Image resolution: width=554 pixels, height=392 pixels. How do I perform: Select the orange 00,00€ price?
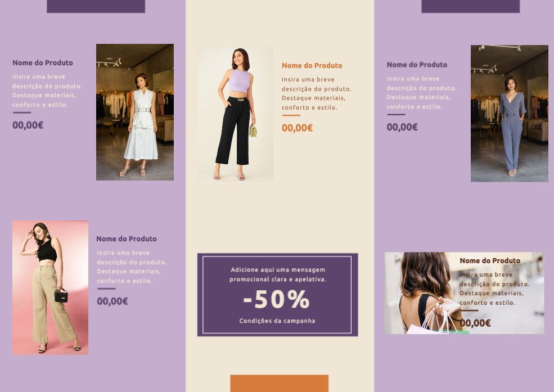click(297, 128)
